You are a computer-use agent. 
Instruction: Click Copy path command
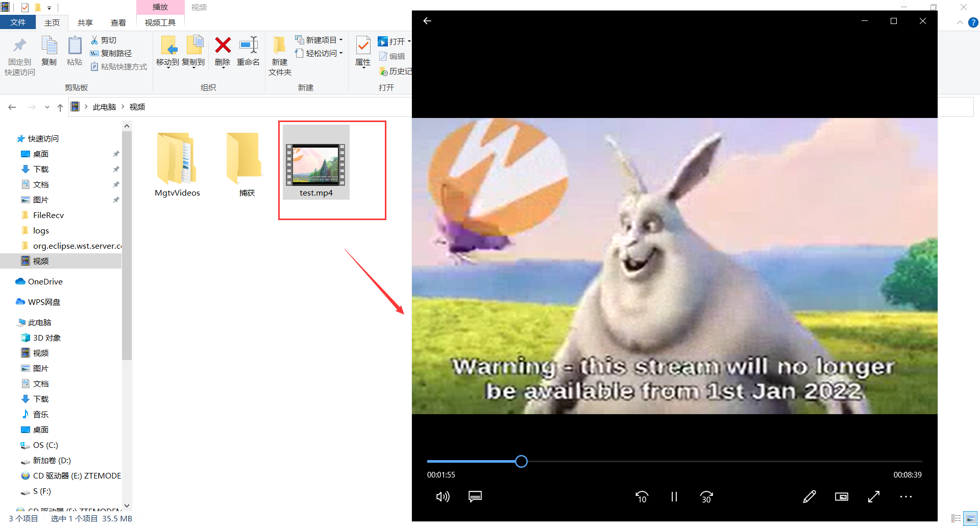click(x=111, y=53)
